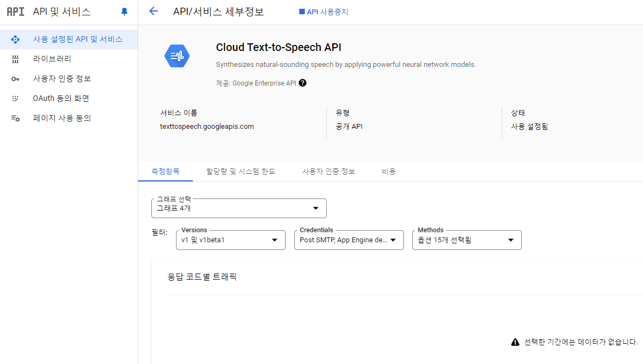Click the 사용자 인증 정보 key icon
This screenshot has height=364, width=643.
(15, 78)
